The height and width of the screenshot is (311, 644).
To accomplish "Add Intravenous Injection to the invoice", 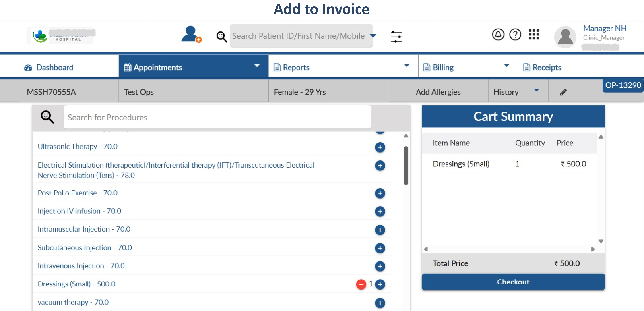I will tap(380, 266).
